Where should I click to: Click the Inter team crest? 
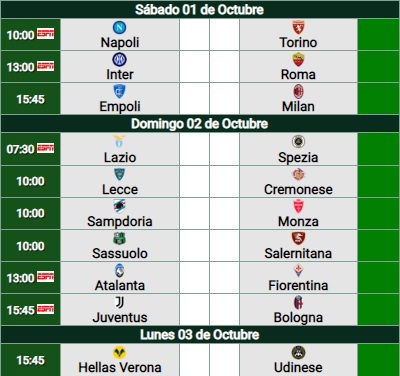coord(119,59)
